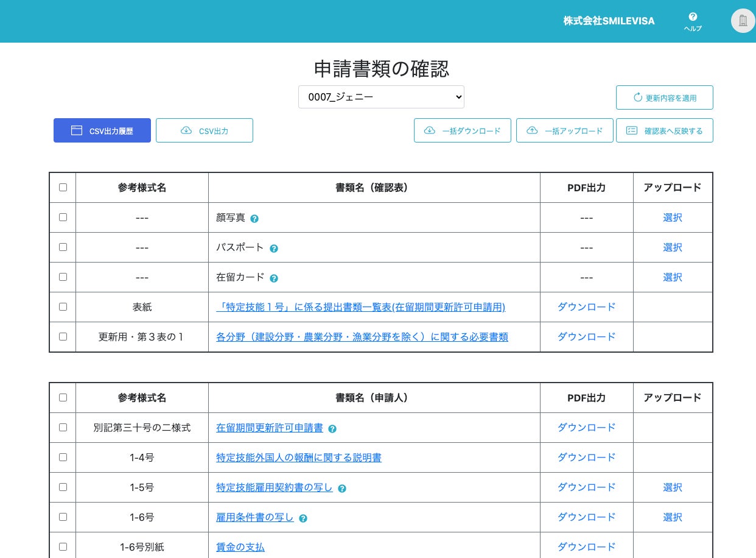This screenshot has height=558, width=756.
Task: Open the 賃金の支払 document link
Action: point(240,547)
